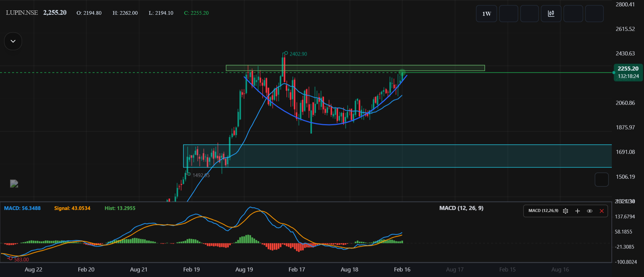Click the MACD: 56.3488 readout

click(x=22, y=208)
